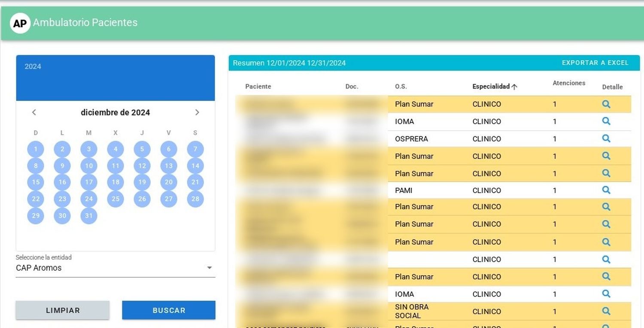Select day 25 in December calendar

[115, 199]
